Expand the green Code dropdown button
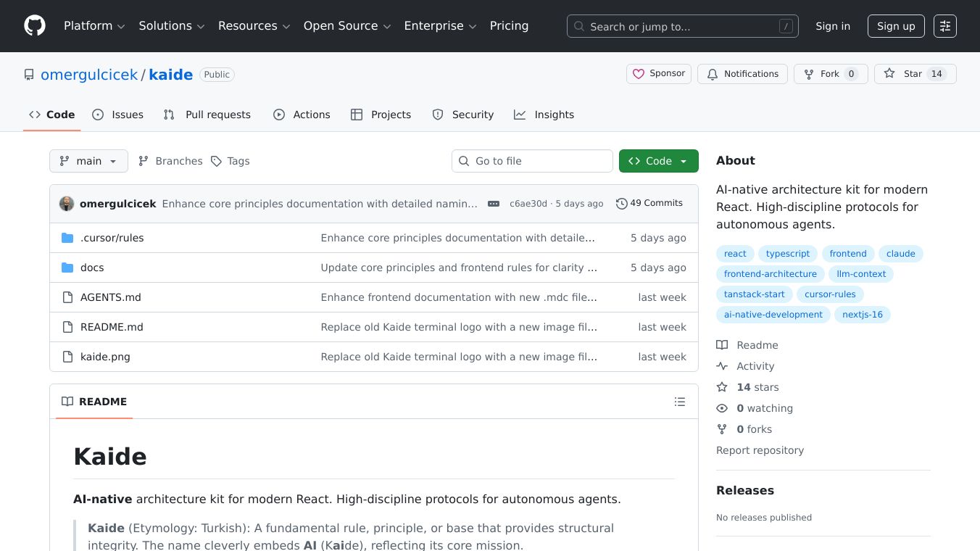 [x=658, y=161]
